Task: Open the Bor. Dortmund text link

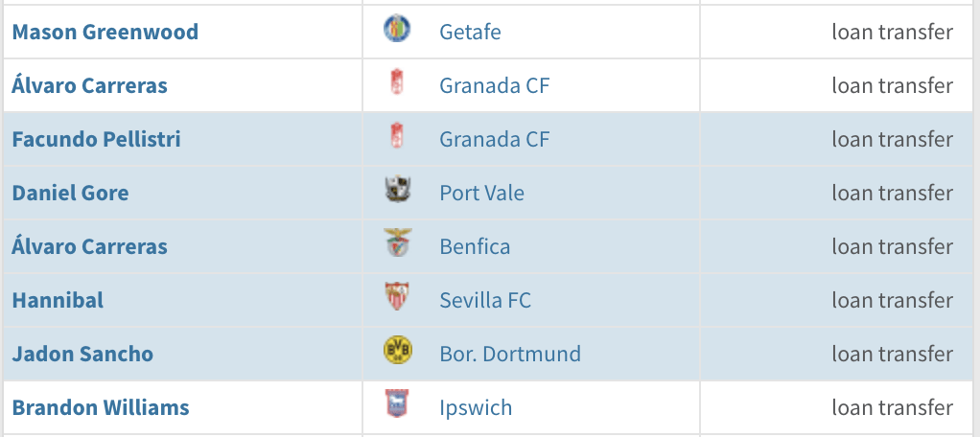Action: point(510,354)
